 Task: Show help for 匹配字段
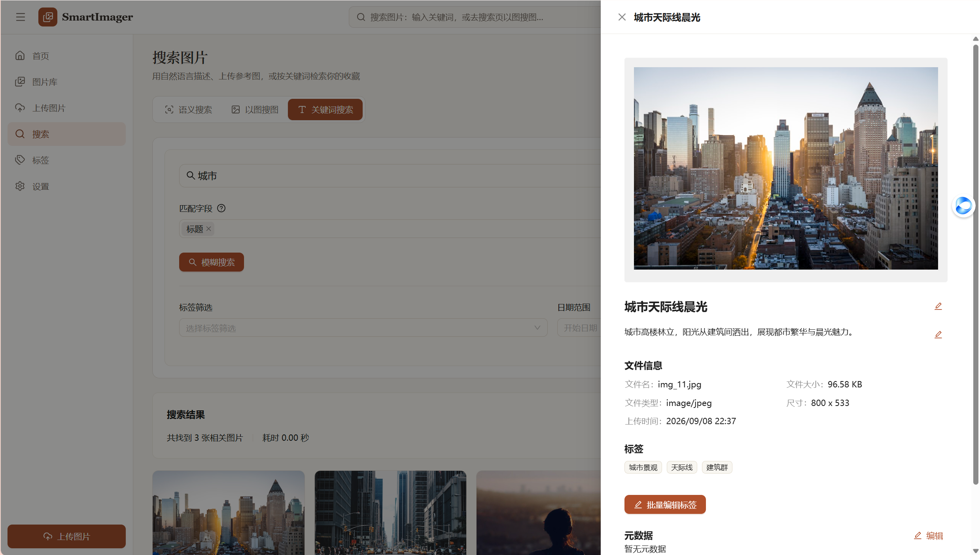click(221, 208)
